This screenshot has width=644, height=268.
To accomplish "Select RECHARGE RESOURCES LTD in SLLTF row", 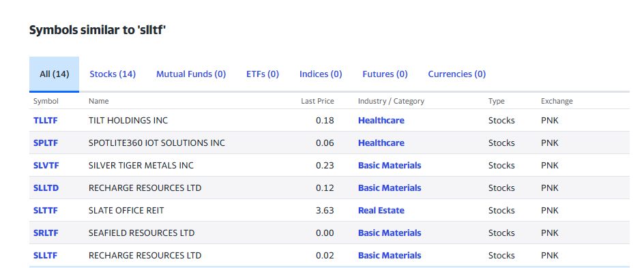I will click(x=145, y=256).
